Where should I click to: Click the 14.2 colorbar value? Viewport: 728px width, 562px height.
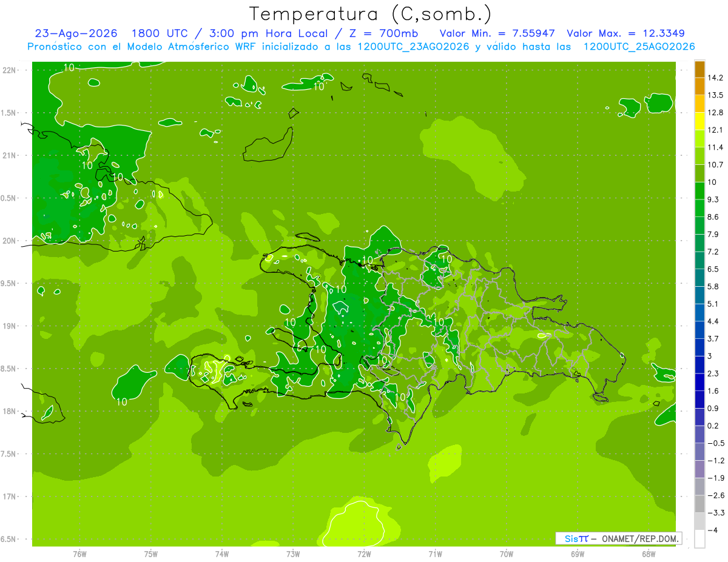715,78
